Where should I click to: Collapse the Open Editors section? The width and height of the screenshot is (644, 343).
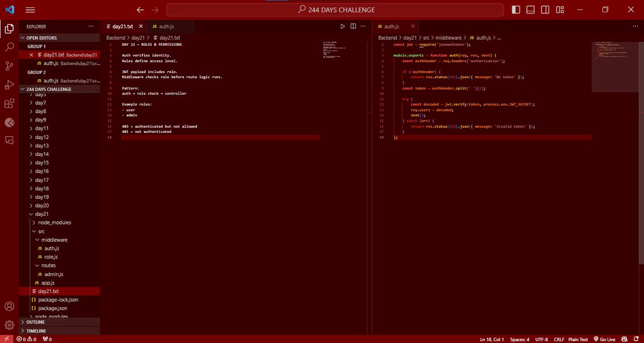click(x=60, y=38)
